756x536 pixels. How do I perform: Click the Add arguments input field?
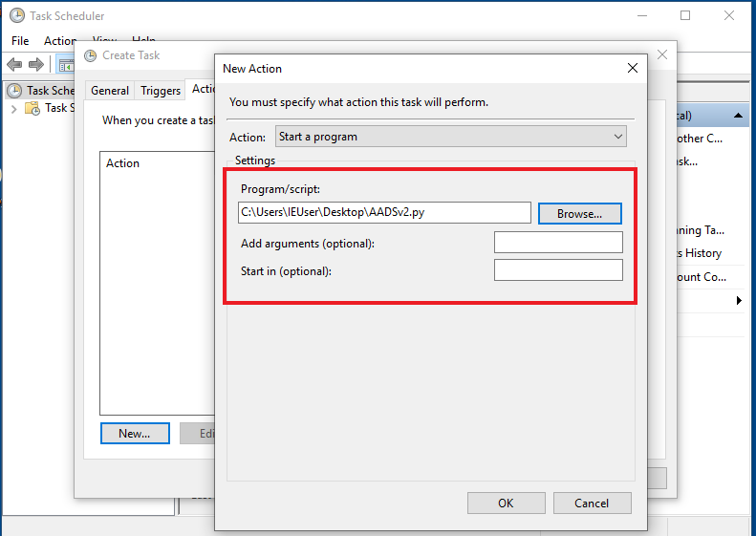pyautogui.click(x=558, y=243)
